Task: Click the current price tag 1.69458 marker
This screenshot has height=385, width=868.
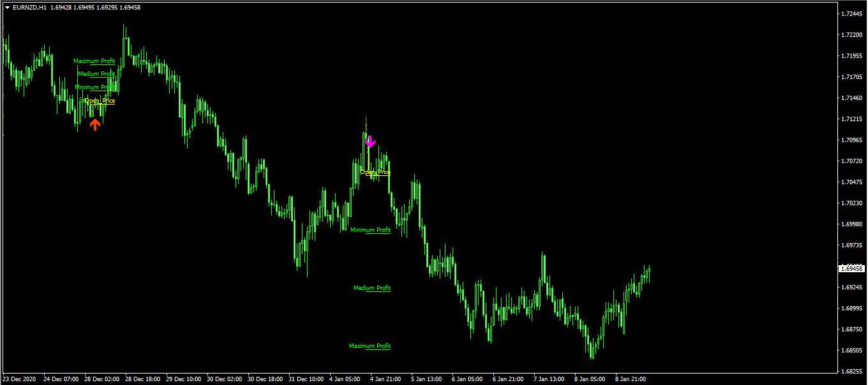Action: 851,270
